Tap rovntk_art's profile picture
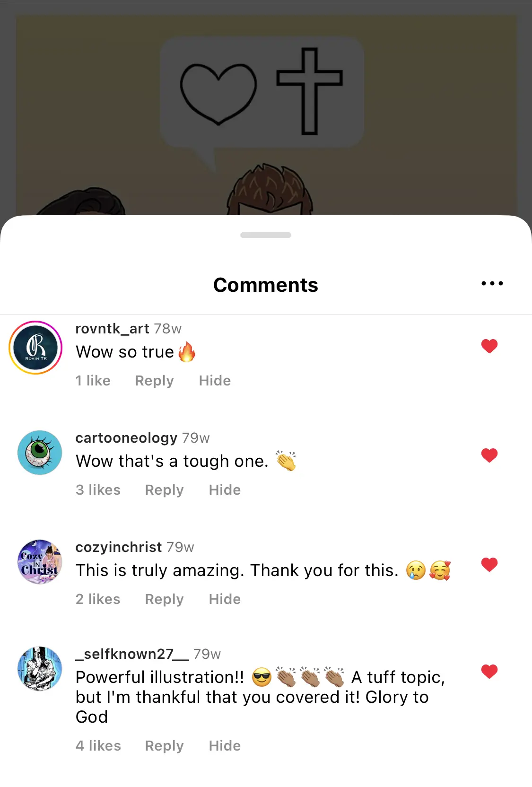The height and width of the screenshot is (787, 532). [35, 348]
